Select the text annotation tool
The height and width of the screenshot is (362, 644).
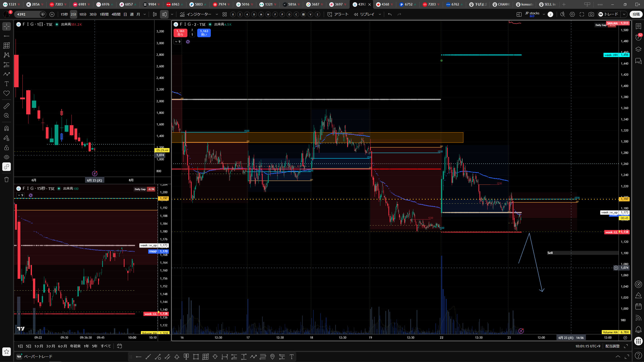coord(7,84)
